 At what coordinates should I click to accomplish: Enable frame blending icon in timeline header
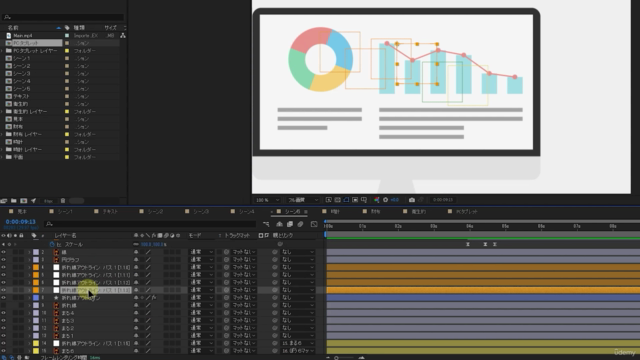[x=290, y=224]
